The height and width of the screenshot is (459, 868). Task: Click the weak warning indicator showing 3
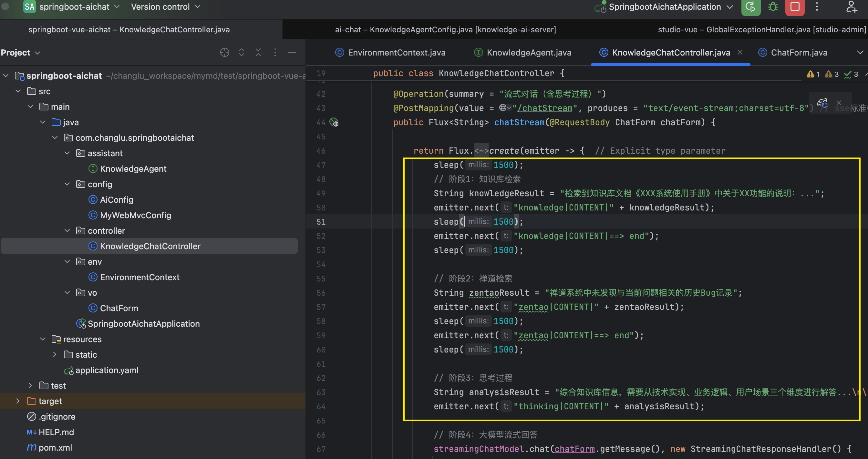(831, 74)
